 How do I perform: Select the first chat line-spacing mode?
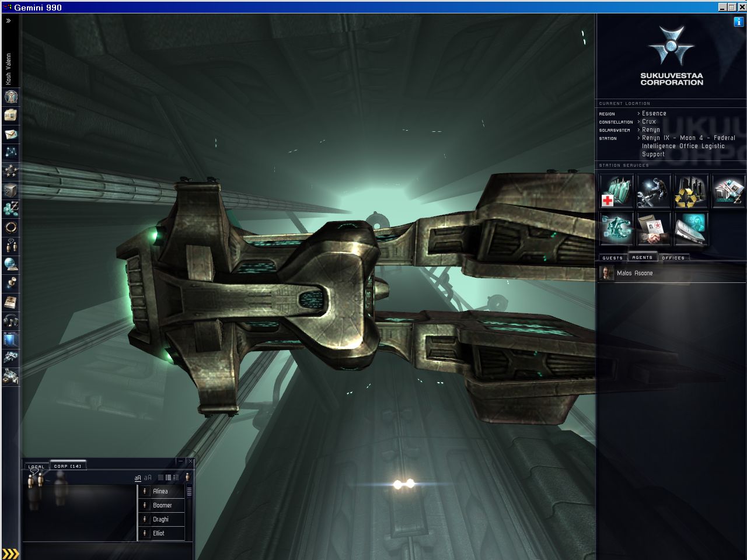tap(161, 478)
